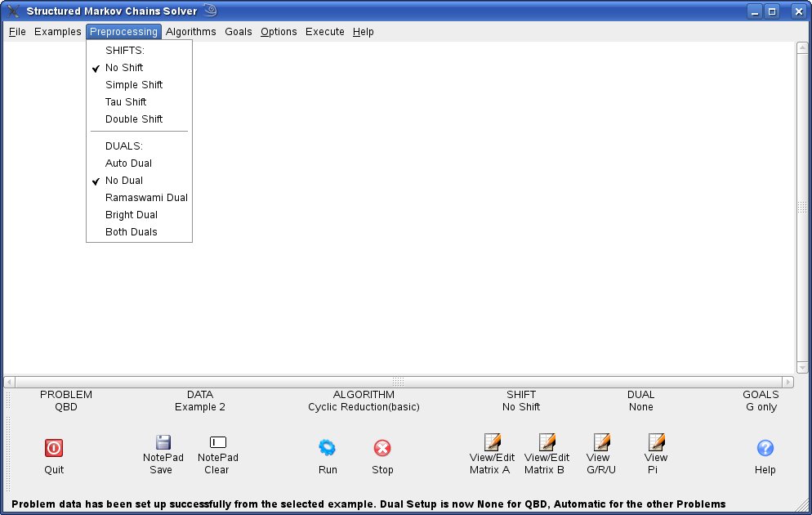The height and width of the screenshot is (515, 812).
Task: Select the checked No Dual option
Action: pyautogui.click(x=124, y=181)
